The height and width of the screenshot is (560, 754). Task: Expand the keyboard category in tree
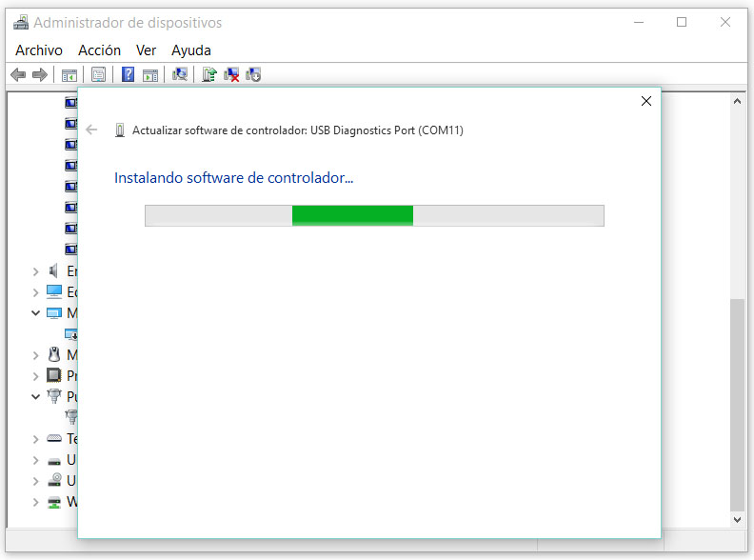click(35, 439)
